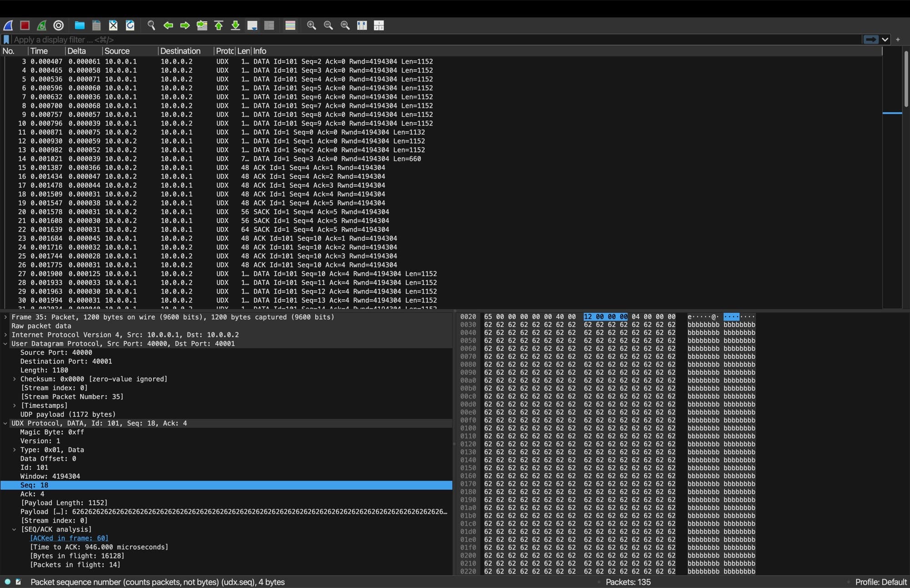The image size is (910, 588).
Task: Add a display filter button with plus
Action: (898, 40)
